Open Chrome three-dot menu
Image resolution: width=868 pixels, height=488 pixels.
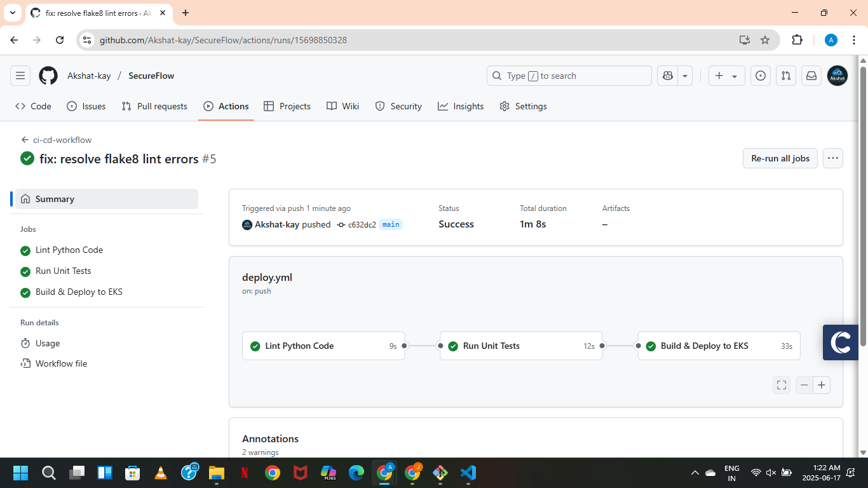(853, 40)
